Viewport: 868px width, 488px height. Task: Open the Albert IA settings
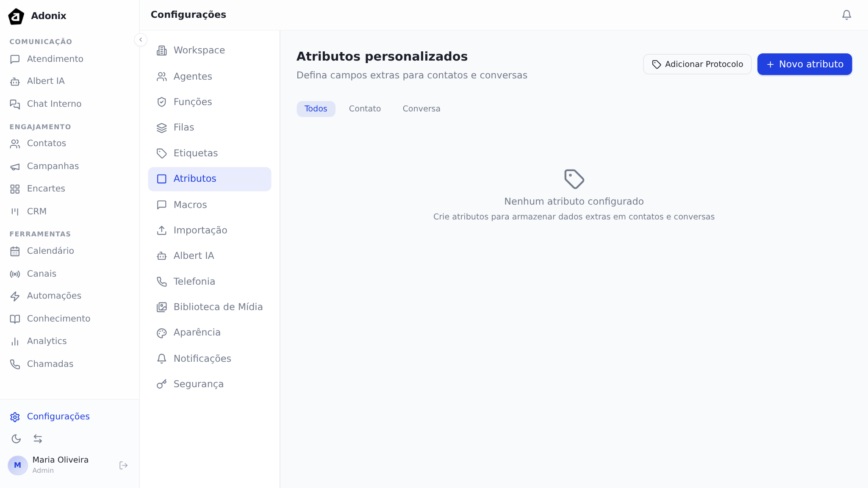(194, 255)
